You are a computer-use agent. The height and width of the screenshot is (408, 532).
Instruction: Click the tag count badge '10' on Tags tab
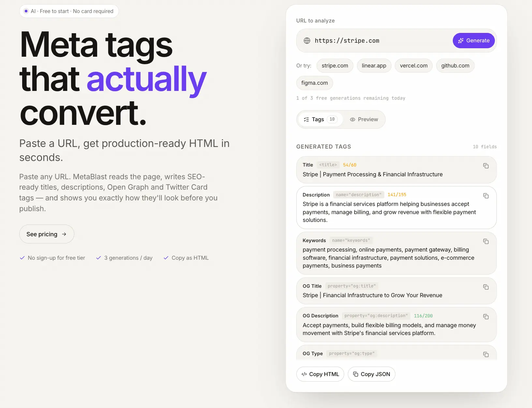pyautogui.click(x=332, y=119)
